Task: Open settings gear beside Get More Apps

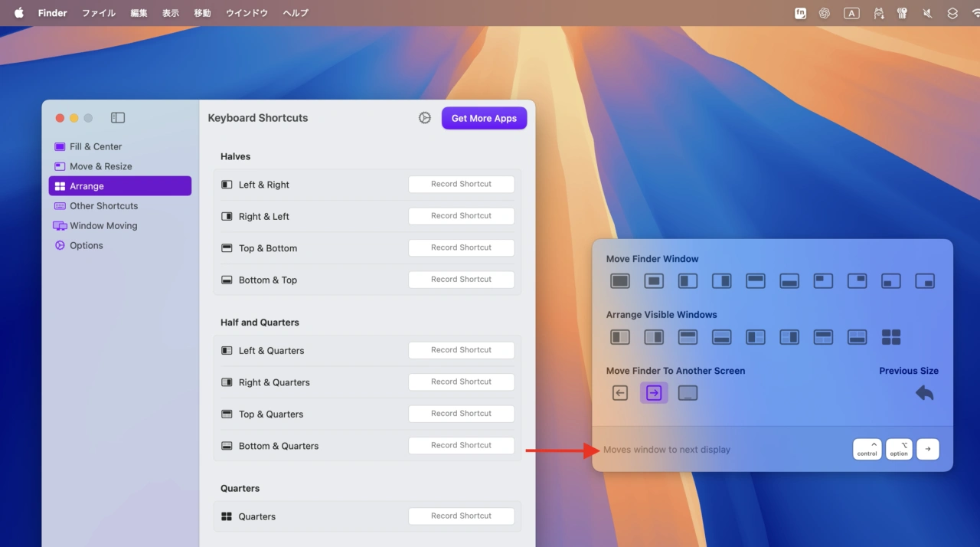Action: (425, 118)
